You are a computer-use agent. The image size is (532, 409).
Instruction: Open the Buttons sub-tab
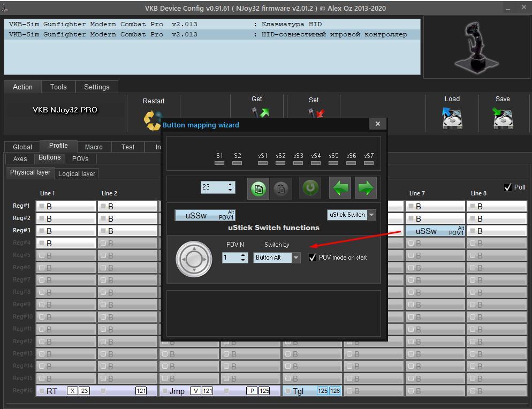pos(50,157)
